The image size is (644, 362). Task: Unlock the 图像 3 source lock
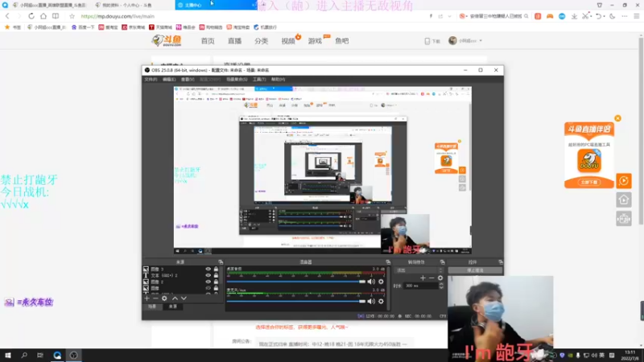point(216,269)
